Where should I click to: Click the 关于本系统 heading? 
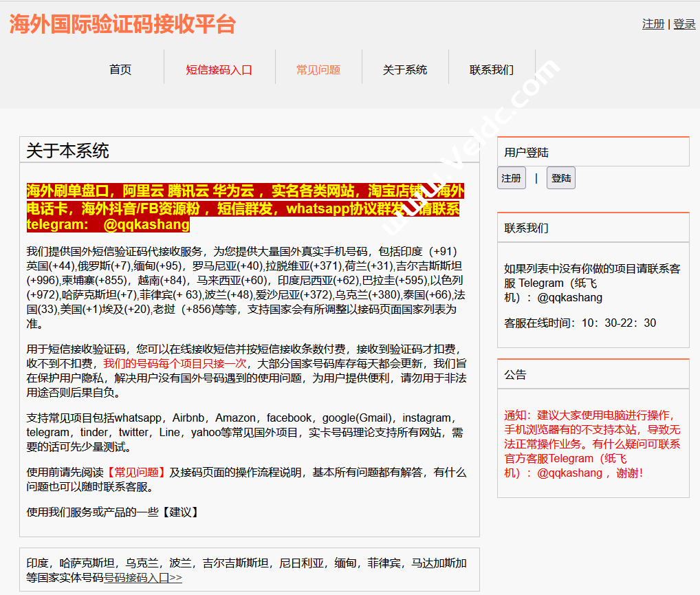pyautogui.click(x=67, y=151)
